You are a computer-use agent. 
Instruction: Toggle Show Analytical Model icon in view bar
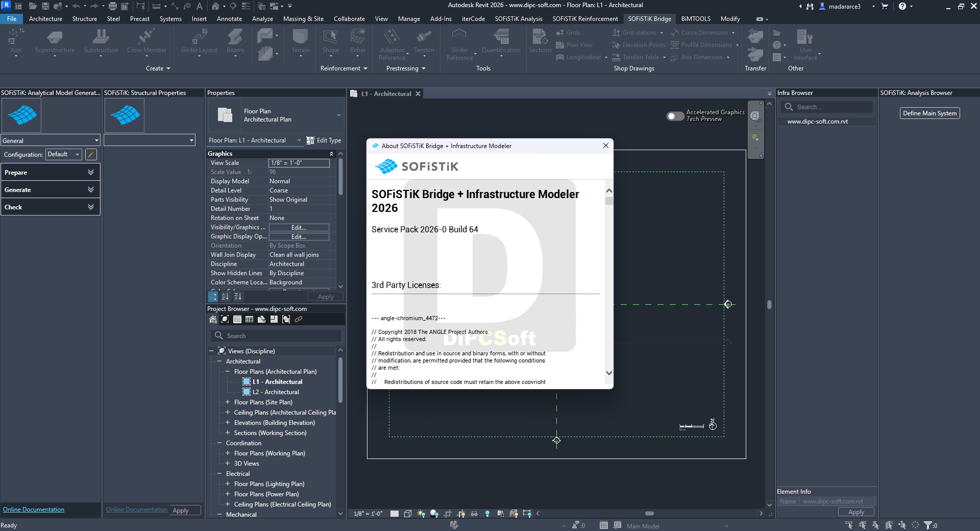(x=514, y=514)
